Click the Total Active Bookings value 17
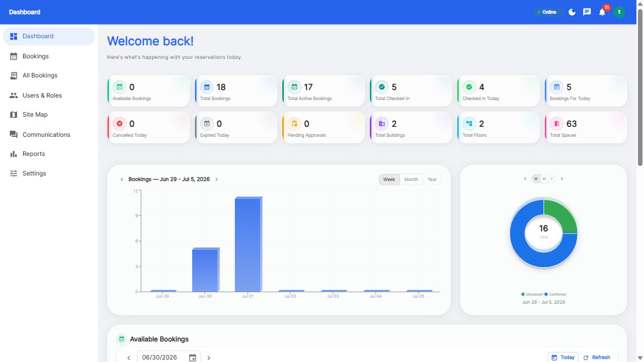 coord(308,87)
